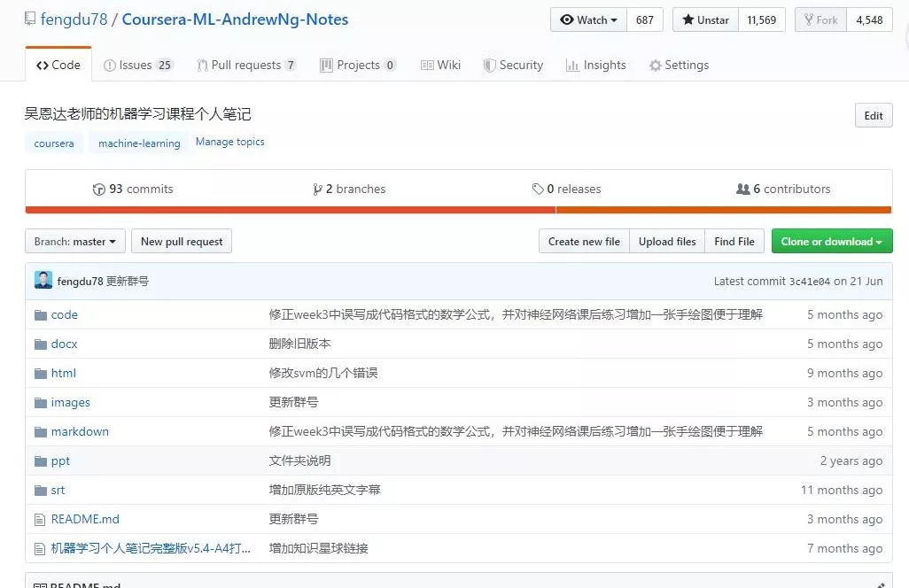This screenshot has width=909, height=588.
Task: Click the fork icon in Fork button
Action: 809,19
